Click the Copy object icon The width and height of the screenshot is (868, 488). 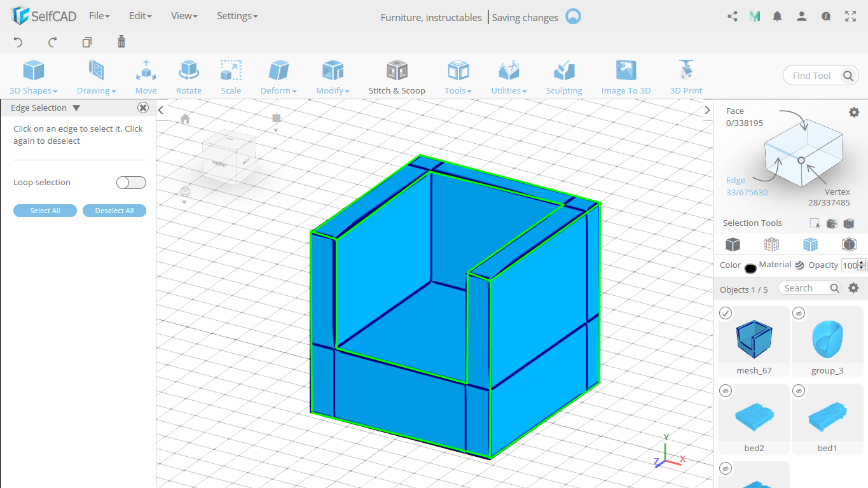[87, 42]
